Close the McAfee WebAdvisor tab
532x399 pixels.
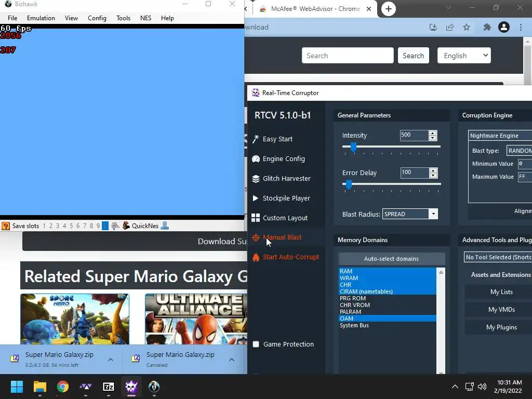tap(369, 9)
